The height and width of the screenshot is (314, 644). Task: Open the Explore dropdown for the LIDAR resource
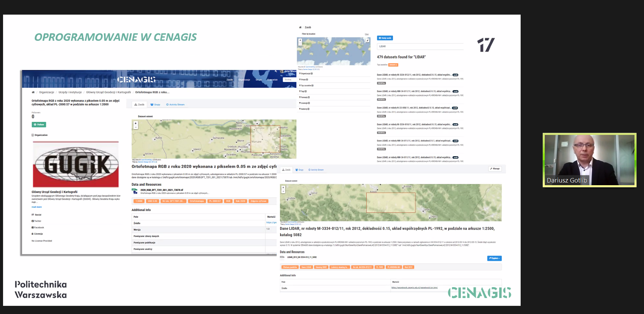494,258
